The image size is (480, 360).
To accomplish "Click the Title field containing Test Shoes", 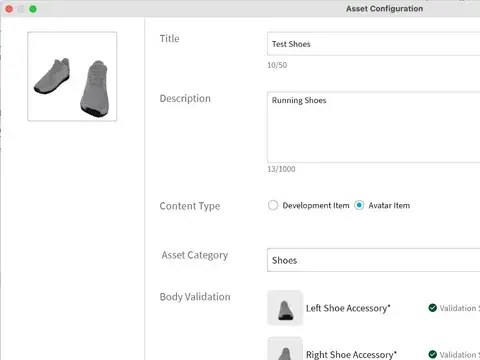I will pyautogui.click(x=373, y=44).
